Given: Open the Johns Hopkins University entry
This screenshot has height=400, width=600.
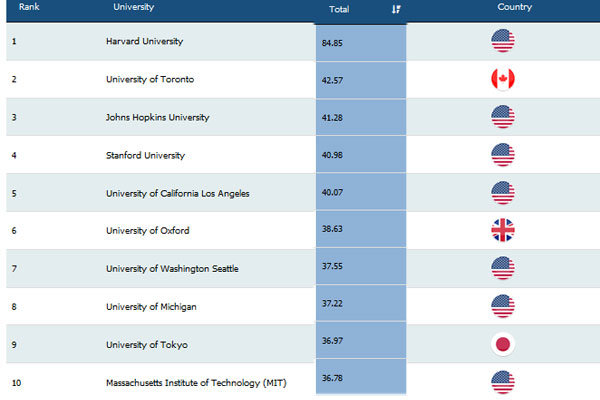Looking at the screenshot, I should 157,117.
